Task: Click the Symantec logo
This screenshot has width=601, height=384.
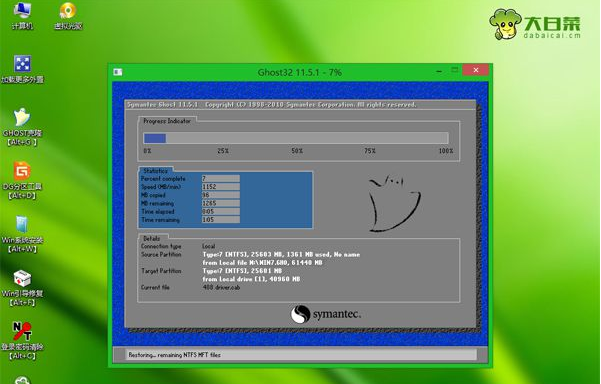Action: 325,314
